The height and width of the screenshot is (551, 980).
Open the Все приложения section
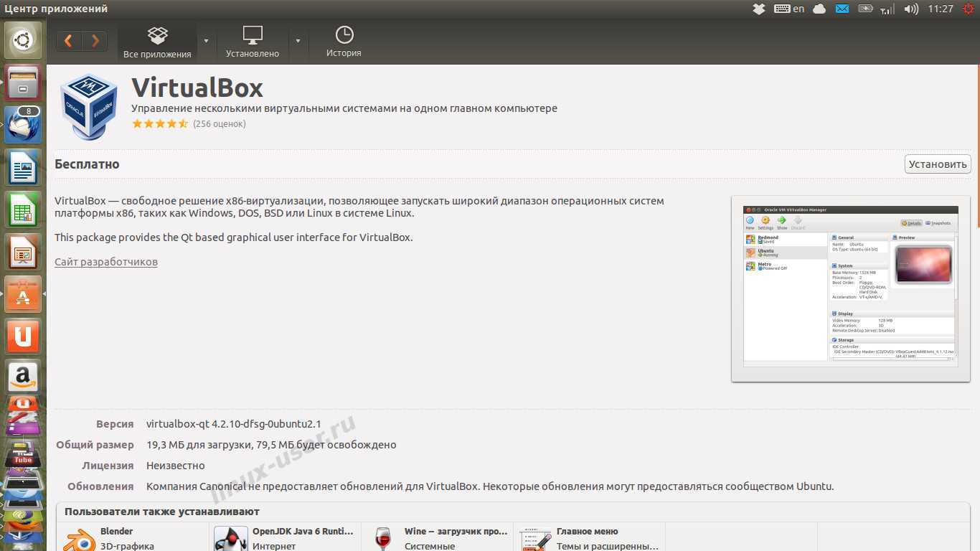(x=157, y=42)
